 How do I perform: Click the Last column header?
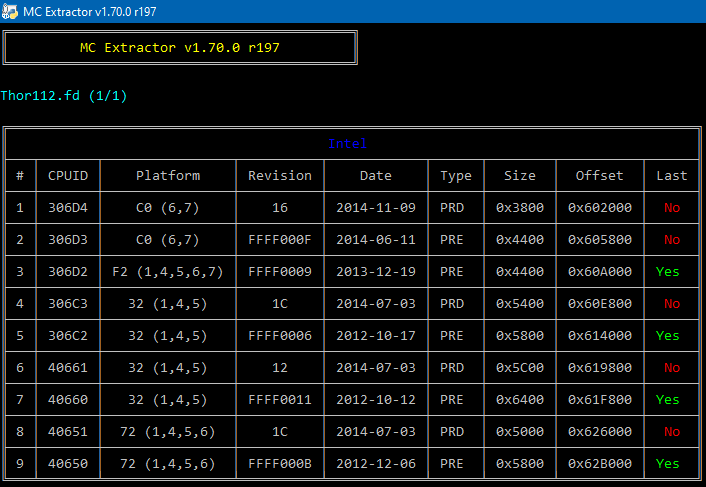[671, 176]
